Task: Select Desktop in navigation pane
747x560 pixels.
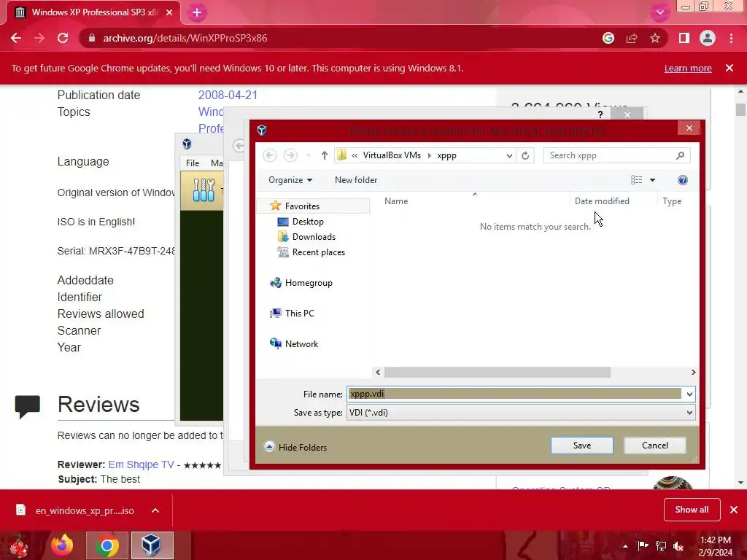Action: [308, 222]
